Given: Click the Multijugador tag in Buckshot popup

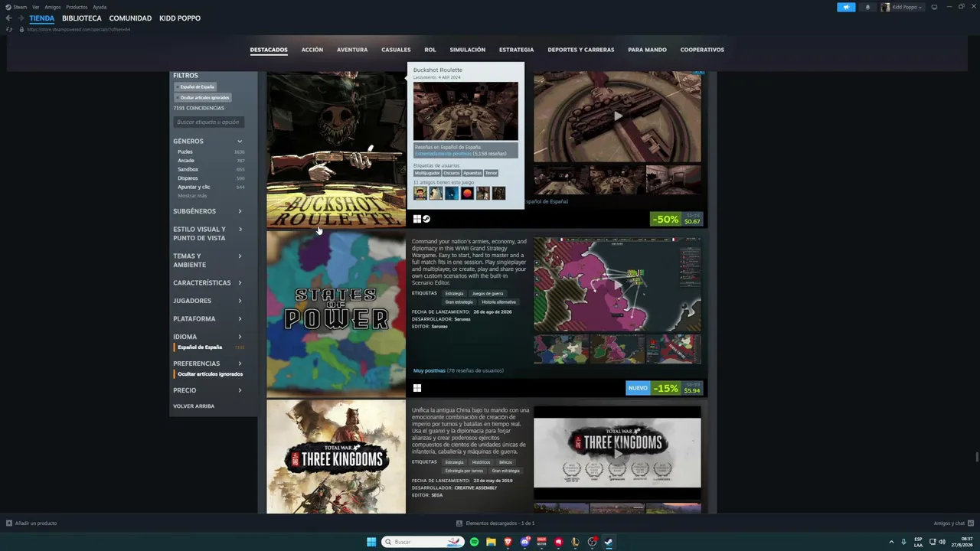Looking at the screenshot, I should tap(427, 173).
